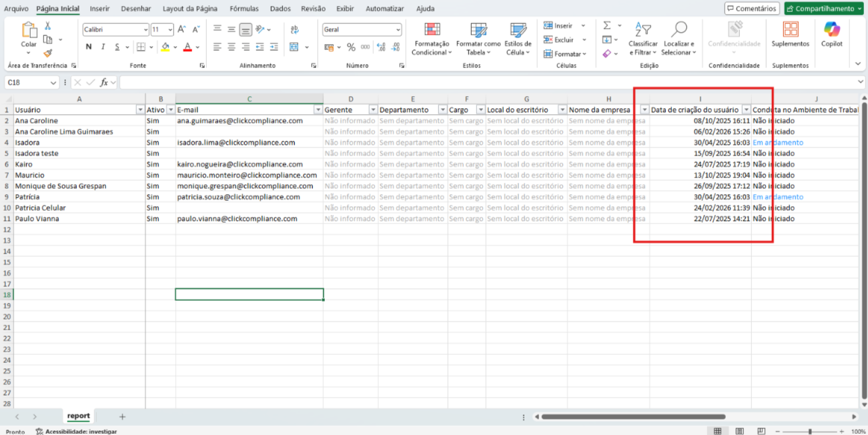The image size is (868, 435).
Task: Click the text orientation icon
Action: coord(261,29)
